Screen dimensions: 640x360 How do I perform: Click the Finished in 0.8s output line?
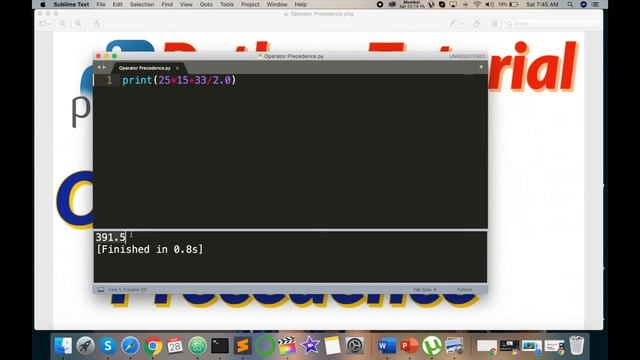149,249
